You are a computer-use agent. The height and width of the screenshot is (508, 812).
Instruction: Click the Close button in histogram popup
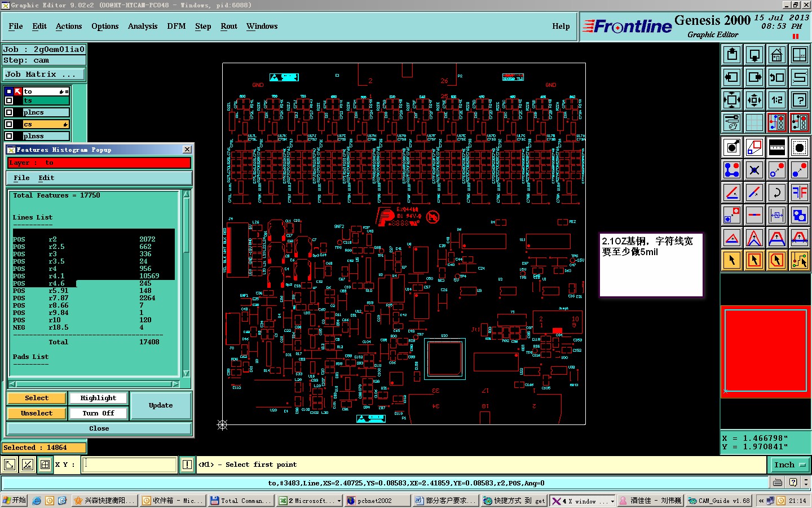99,428
